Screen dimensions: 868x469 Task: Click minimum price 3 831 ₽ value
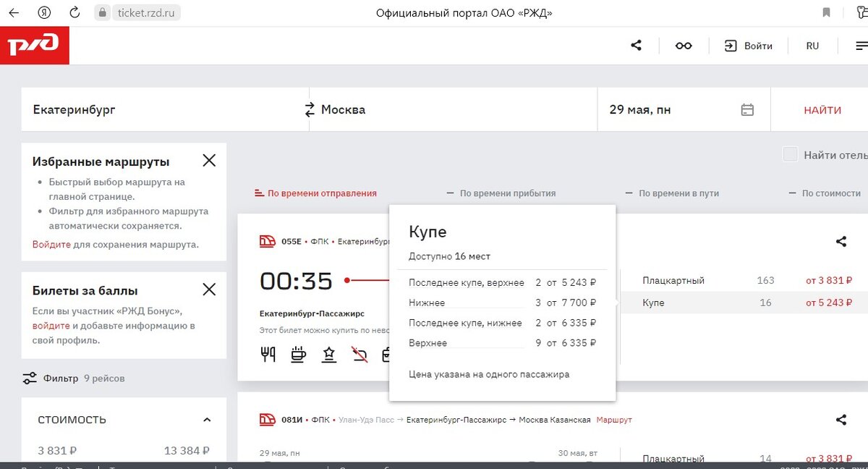pyautogui.click(x=57, y=451)
